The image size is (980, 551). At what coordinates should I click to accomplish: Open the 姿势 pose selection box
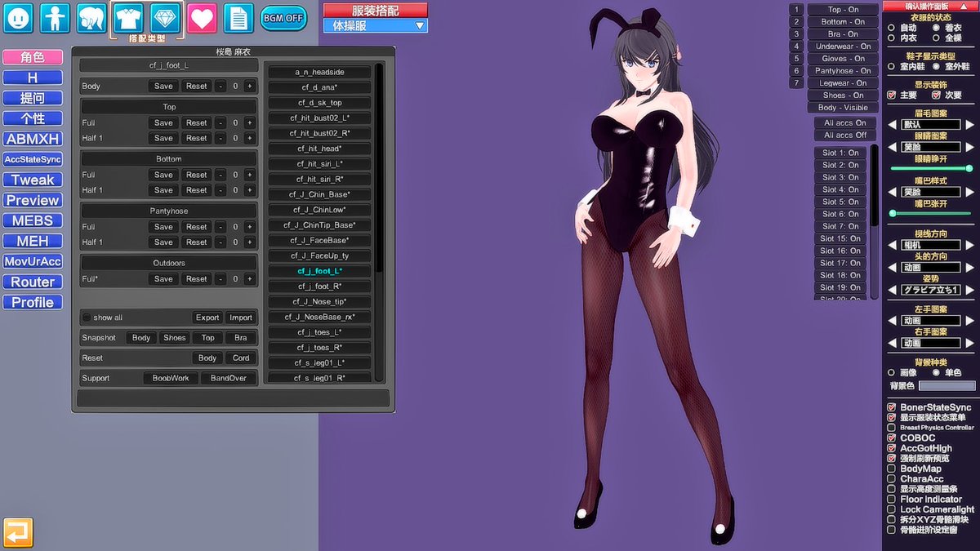(931, 290)
